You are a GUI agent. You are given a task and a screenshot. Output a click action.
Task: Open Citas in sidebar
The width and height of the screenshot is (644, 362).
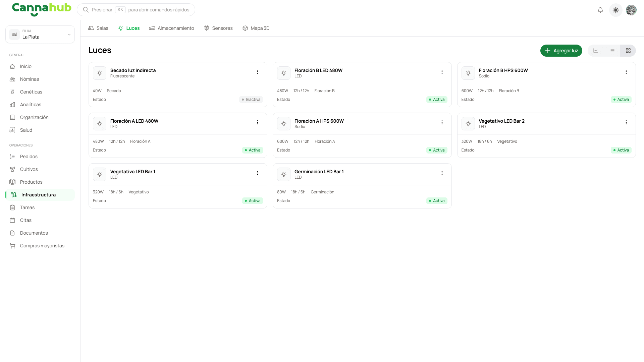[x=40, y=220]
